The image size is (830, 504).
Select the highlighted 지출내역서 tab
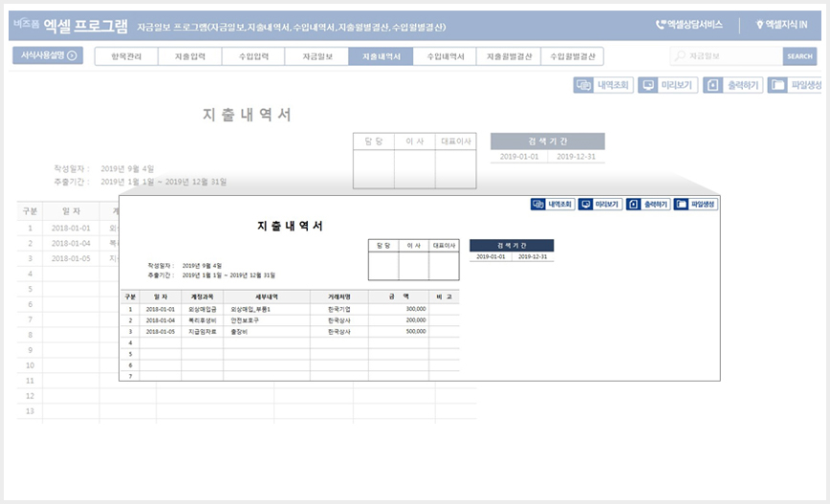[x=381, y=56]
